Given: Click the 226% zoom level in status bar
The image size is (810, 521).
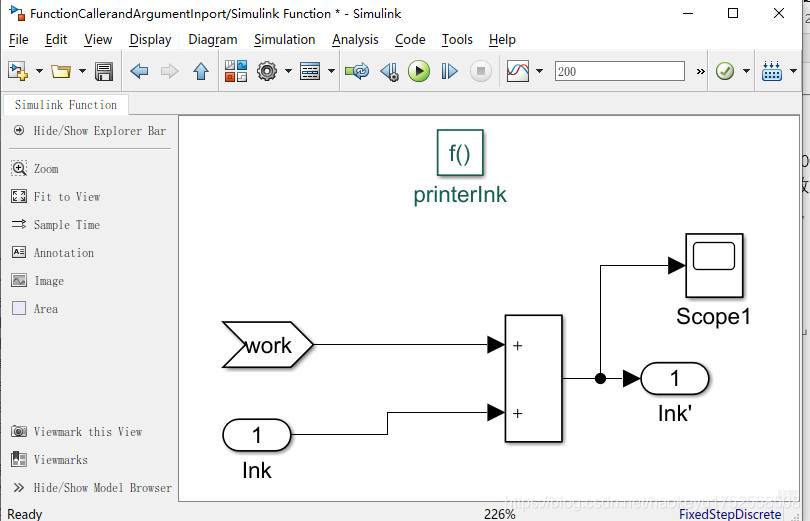Looking at the screenshot, I should (500, 514).
